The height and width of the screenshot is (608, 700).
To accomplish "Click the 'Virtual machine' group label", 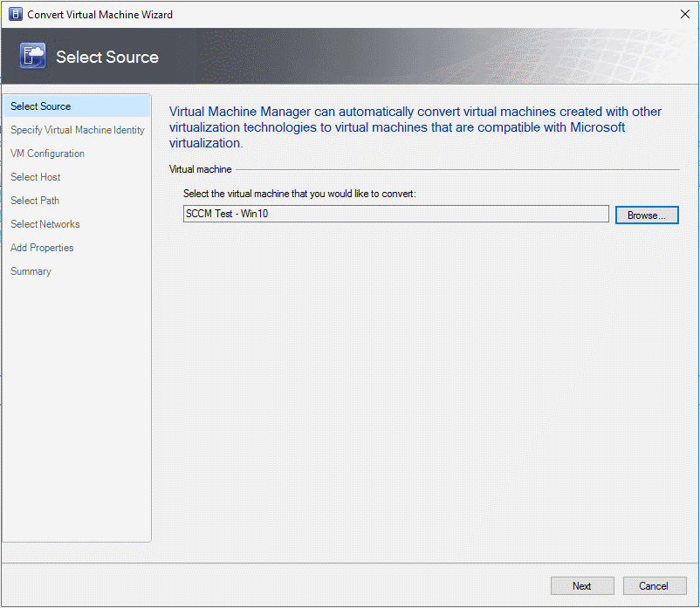I will (x=201, y=169).
